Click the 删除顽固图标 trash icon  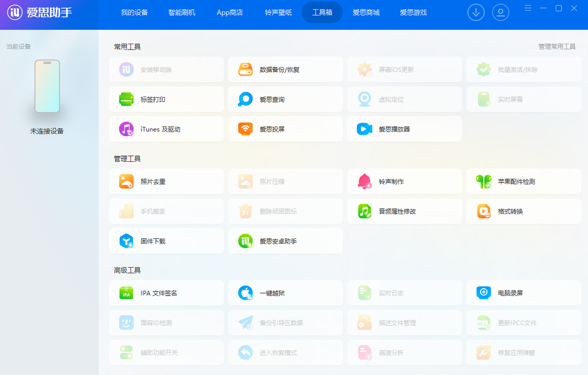(x=245, y=211)
